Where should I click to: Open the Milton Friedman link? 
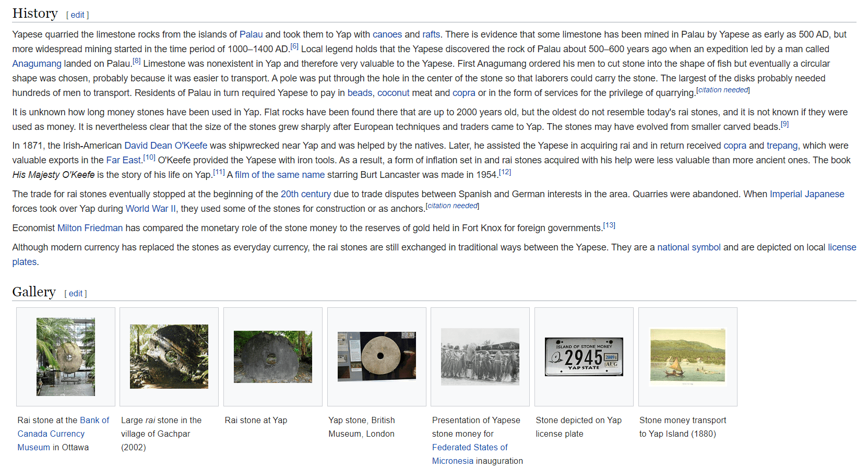(x=90, y=228)
